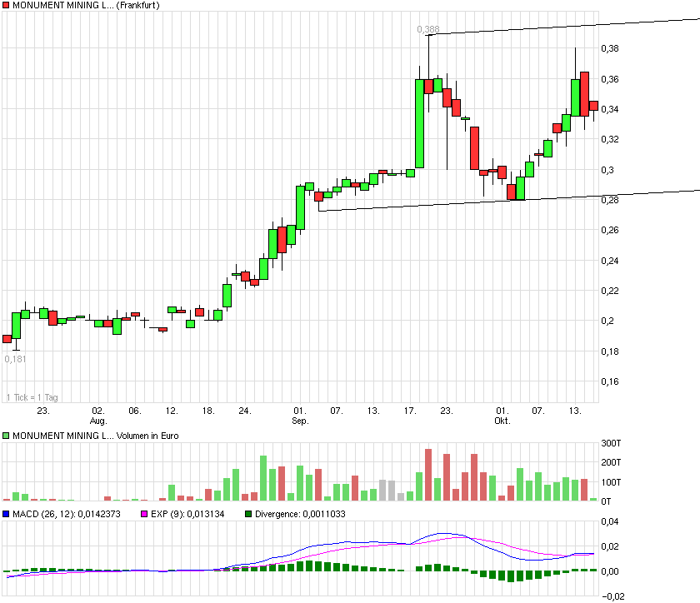Screen dimensions: 700x603
Task: Click the 0,36 price axis label
Action: [x=610, y=79]
